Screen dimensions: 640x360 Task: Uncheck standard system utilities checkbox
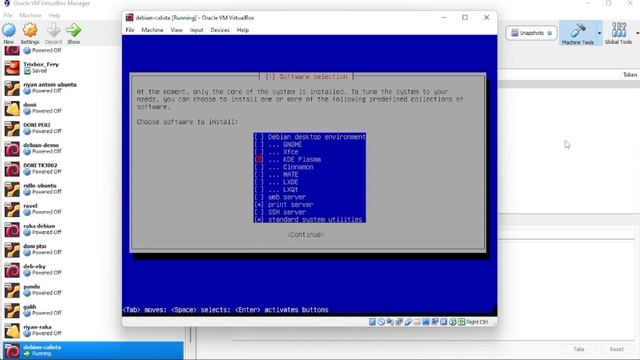pos(259,220)
